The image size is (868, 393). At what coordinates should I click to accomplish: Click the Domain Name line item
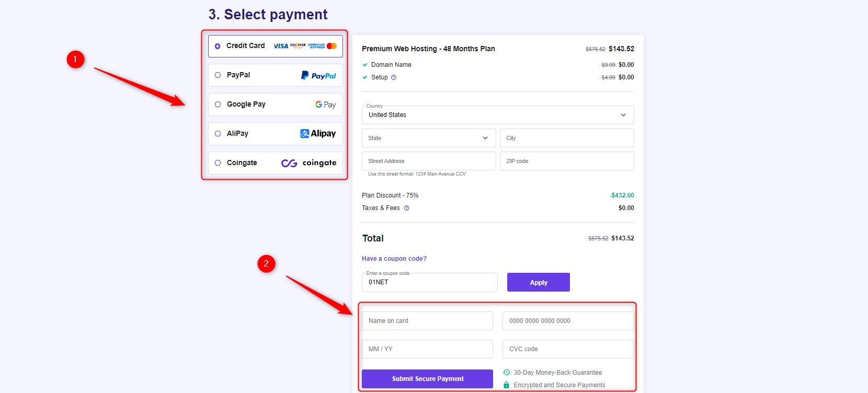point(391,65)
